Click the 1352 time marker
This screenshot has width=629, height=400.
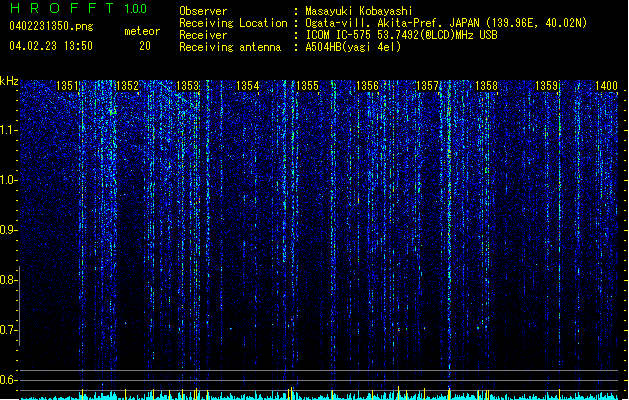[x=127, y=86]
